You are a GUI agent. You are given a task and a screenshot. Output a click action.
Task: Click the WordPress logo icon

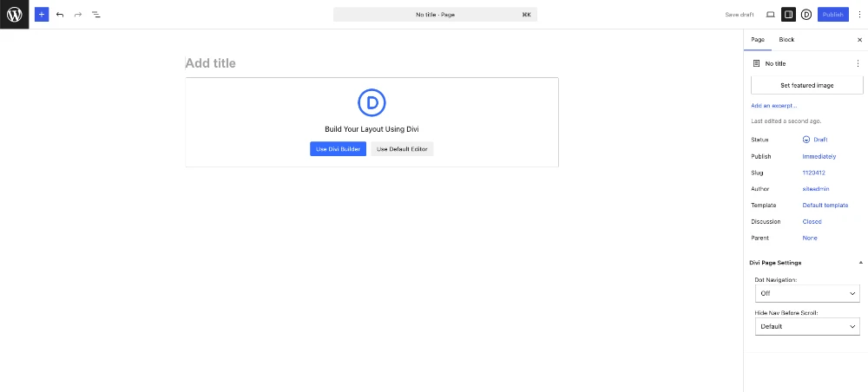[x=15, y=15]
